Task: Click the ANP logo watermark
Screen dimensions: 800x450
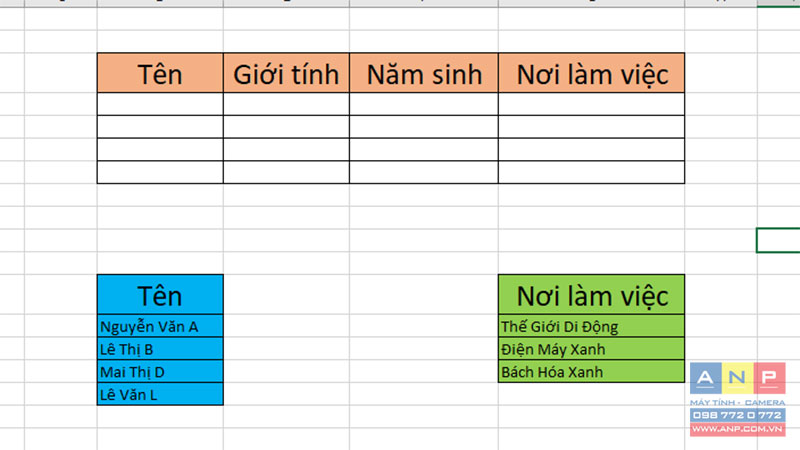Action: (x=737, y=378)
